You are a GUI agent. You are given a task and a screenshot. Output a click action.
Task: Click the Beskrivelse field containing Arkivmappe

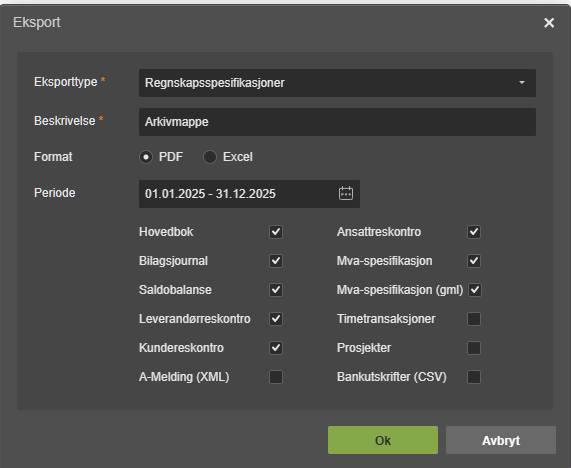(x=337, y=122)
